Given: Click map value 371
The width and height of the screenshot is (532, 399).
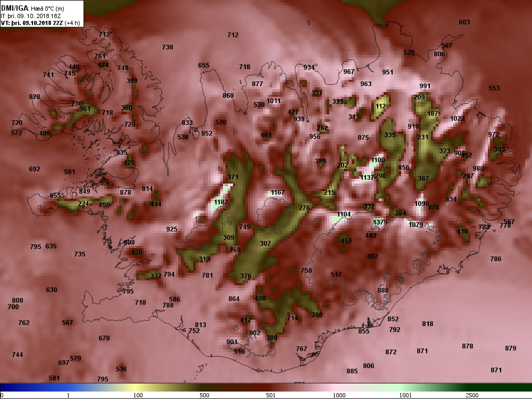Looking at the screenshot, I should (233, 177).
